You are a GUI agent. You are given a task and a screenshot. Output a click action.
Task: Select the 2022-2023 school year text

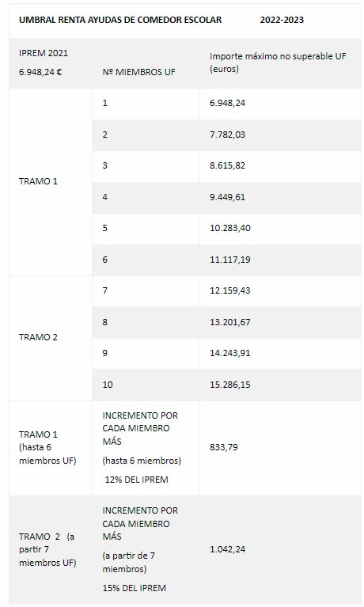pyautogui.click(x=282, y=20)
